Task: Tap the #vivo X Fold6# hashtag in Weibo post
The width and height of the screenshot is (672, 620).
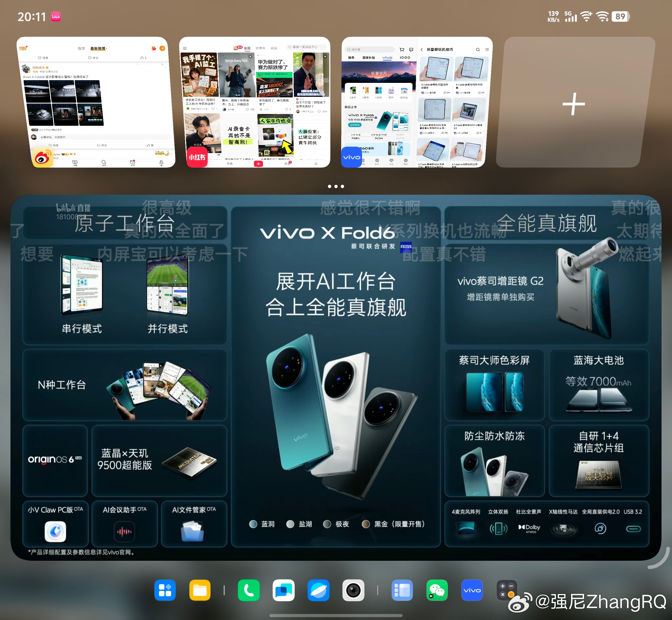Action: (x=34, y=77)
